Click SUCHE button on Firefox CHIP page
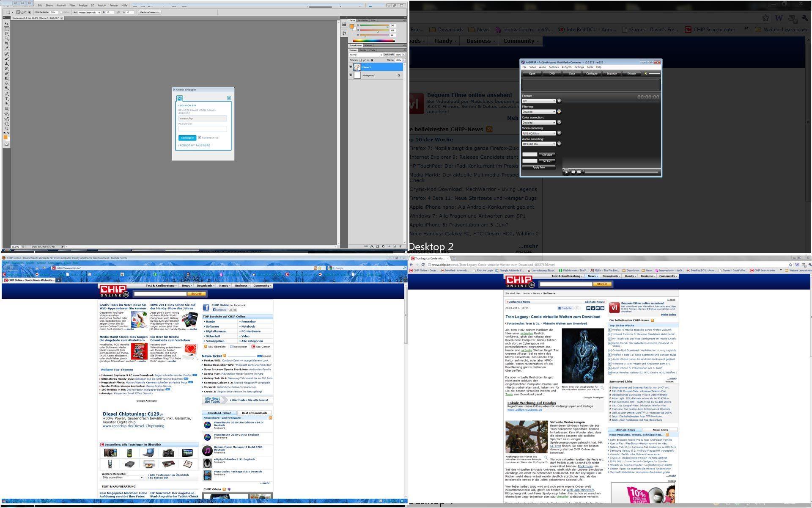Viewport: 812px width, 508px height. click(196, 293)
